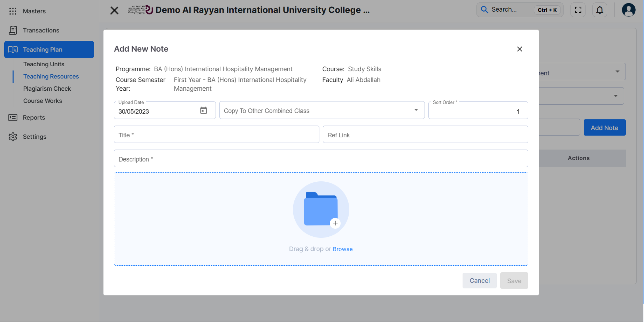Open Settings gear icon

coord(13,137)
